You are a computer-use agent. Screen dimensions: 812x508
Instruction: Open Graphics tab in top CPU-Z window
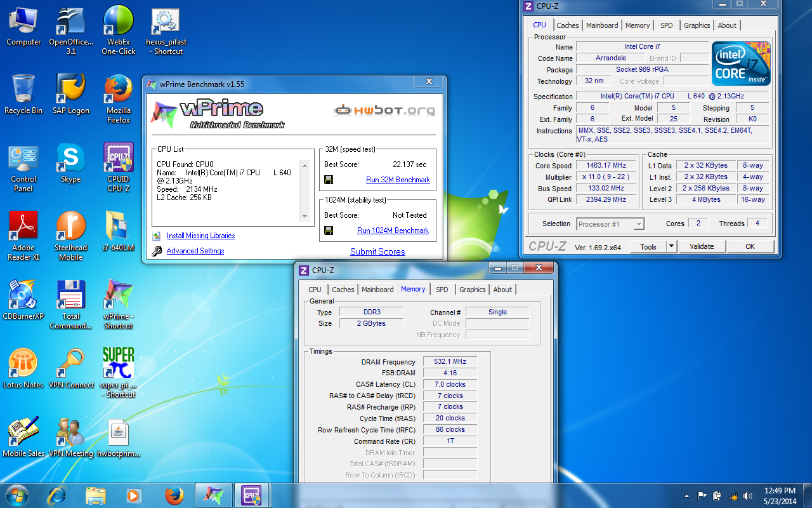coord(697,25)
